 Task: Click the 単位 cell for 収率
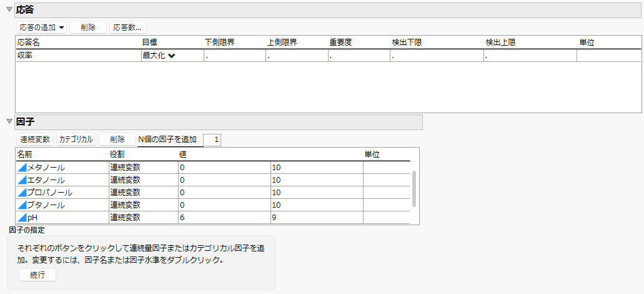609,56
